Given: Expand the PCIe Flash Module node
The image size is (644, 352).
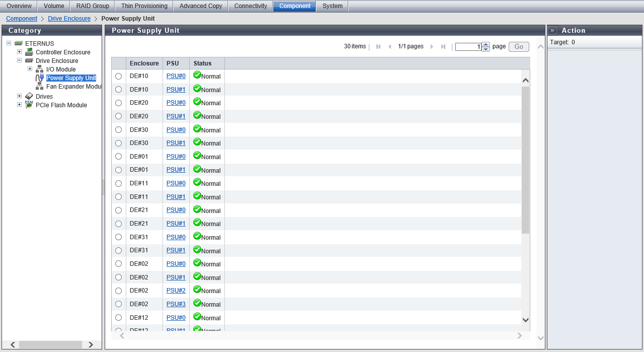Looking at the screenshot, I should click(x=19, y=105).
